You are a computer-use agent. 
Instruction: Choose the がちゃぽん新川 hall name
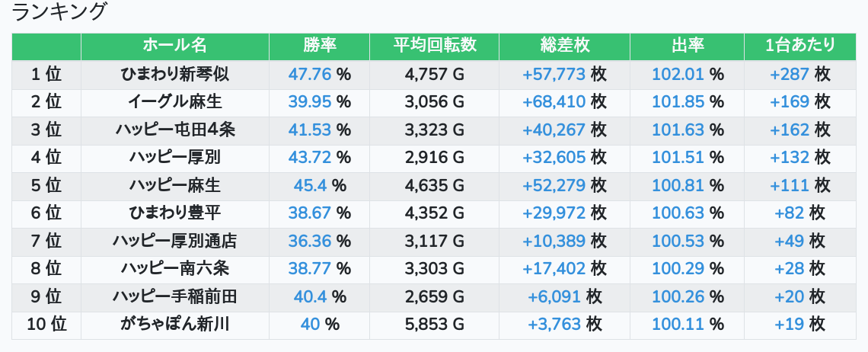[x=174, y=325]
